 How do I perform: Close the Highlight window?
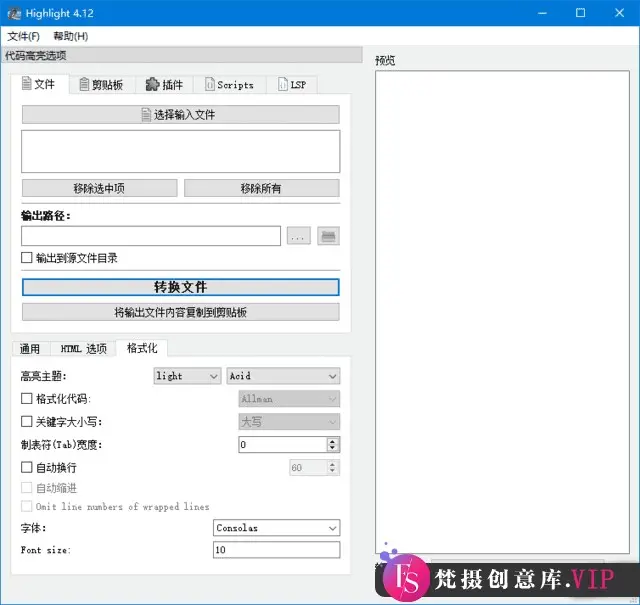point(619,13)
